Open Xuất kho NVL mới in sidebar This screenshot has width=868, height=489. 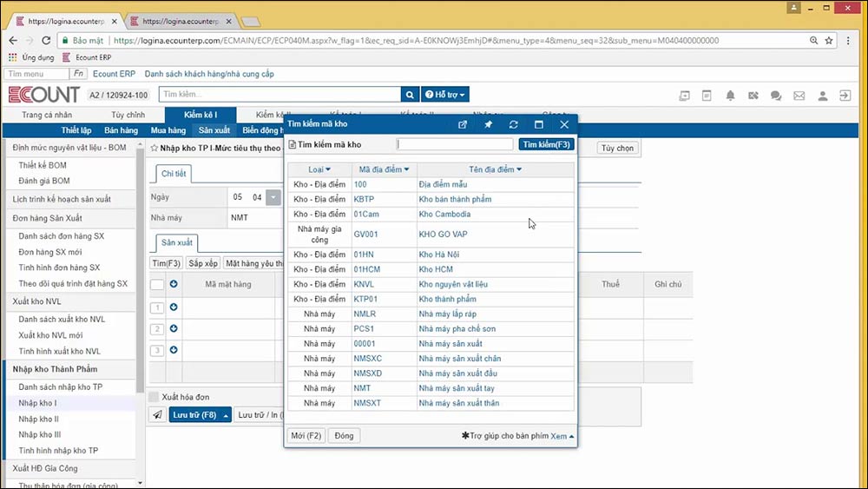pyautogui.click(x=50, y=335)
